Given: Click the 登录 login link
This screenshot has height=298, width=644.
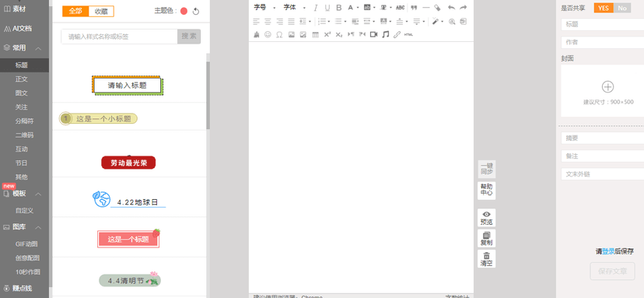Looking at the screenshot, I should coord(608,251).
